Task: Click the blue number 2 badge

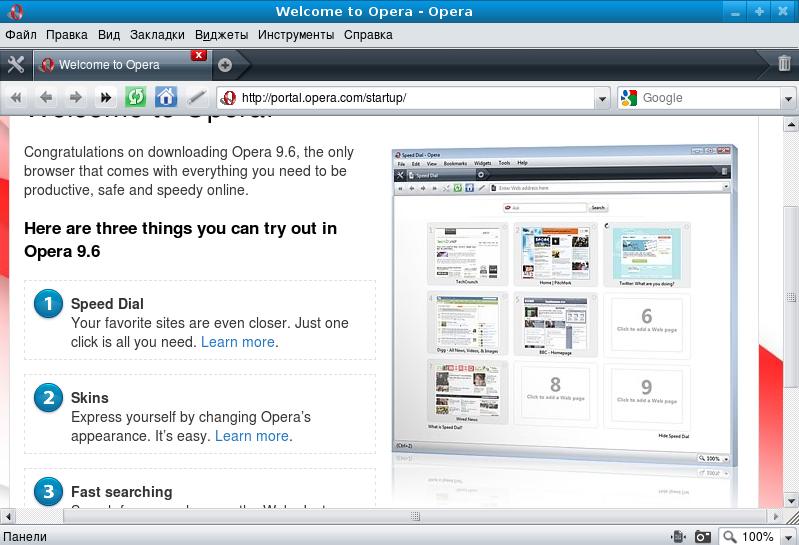Action: [x=48, y=398]
